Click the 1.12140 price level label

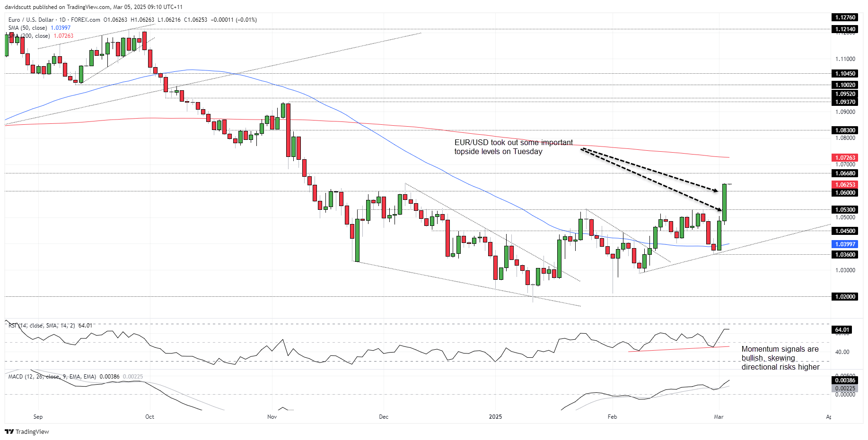(x=845, y=29)
